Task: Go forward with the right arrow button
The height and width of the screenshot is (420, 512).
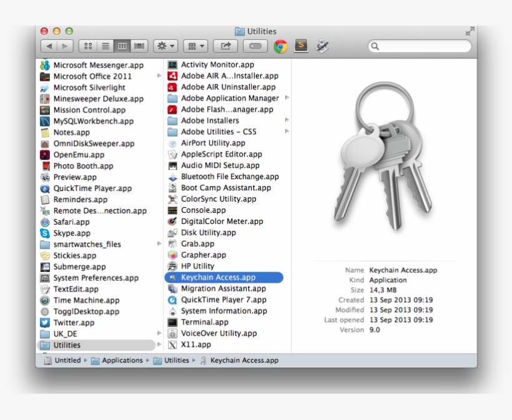Action: point(65,46)
